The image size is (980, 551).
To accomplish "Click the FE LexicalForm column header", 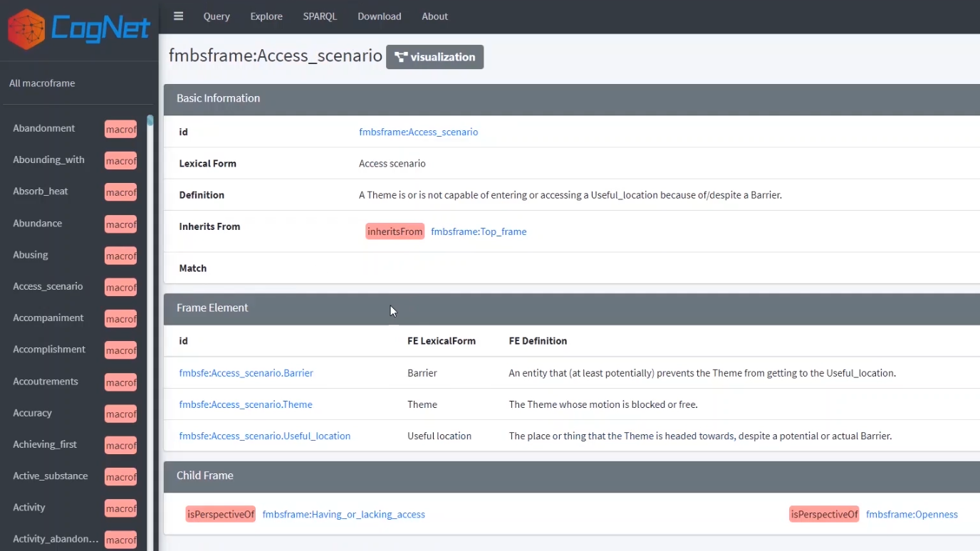I will pos(442,341).
